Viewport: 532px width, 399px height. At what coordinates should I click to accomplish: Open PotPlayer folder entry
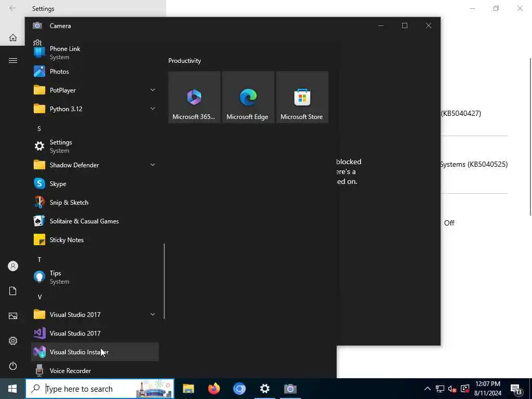(x=95, y=90)
